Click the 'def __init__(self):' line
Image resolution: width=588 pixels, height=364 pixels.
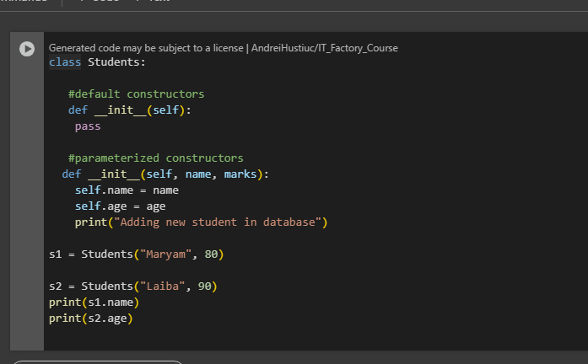[130, 110]
